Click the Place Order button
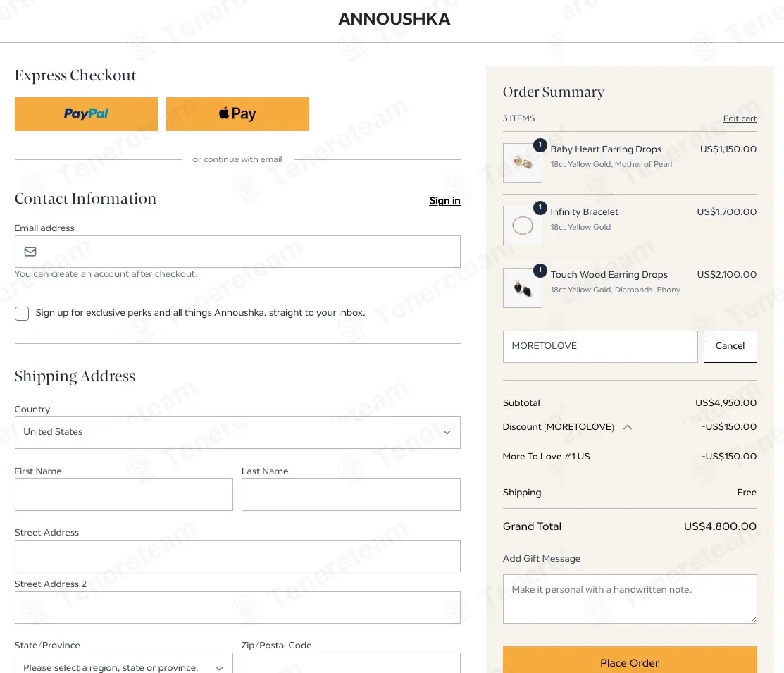 (630, 660)
